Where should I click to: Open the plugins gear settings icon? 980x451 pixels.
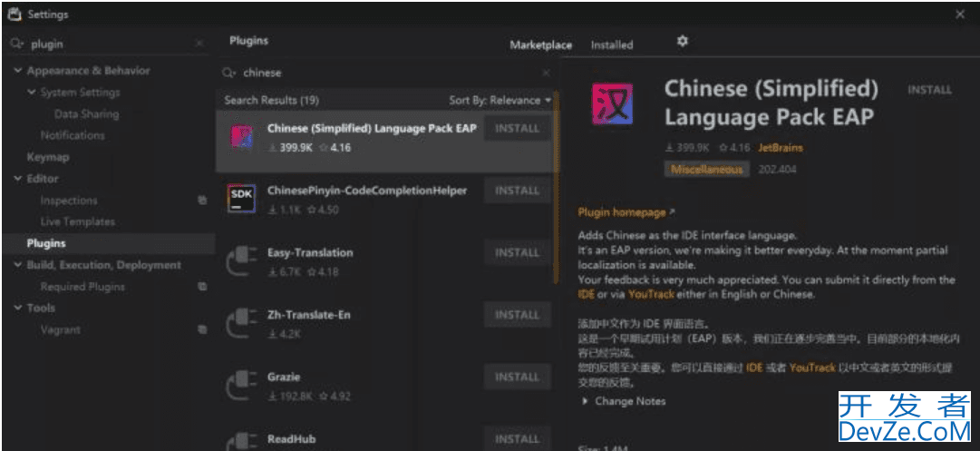683,41
